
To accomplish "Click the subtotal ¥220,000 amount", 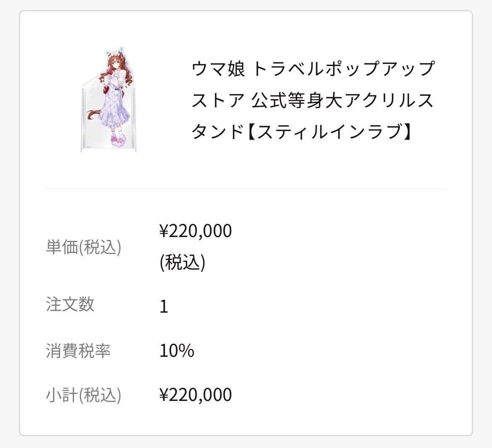I will point(196,395).
